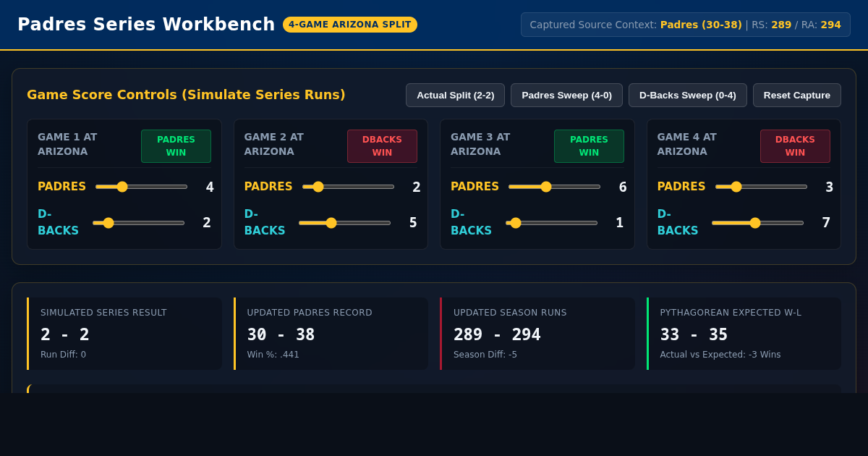Image resolution: width=868 pixels, height=456 pixels.
Task: Click Game 1 Padres Win badge
Action: coord(176,146)
